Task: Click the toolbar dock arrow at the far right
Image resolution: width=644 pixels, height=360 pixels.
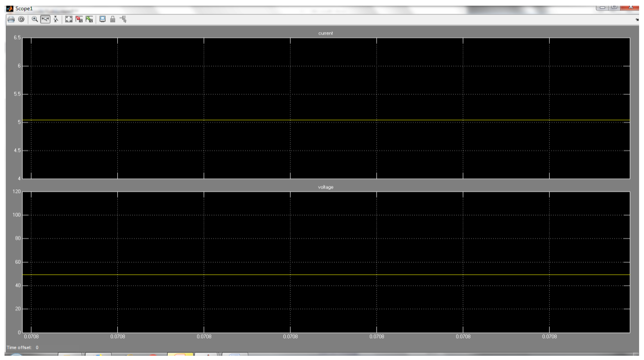Action: 637,20
